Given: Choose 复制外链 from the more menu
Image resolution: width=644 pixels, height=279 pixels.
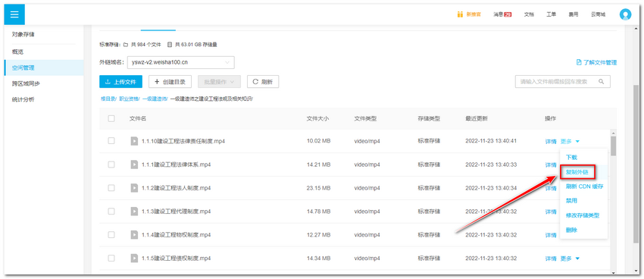Looking at the screenshot, I should coord(577,173).
